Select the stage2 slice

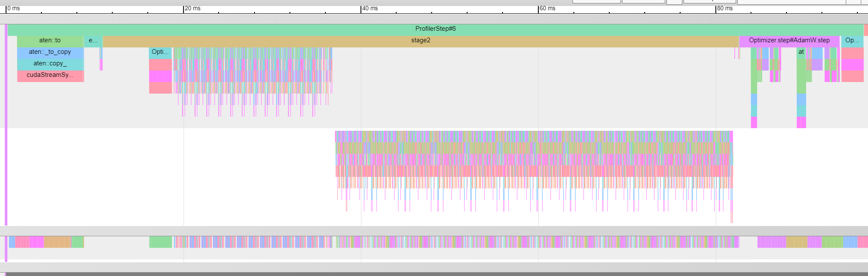[421, 41]
